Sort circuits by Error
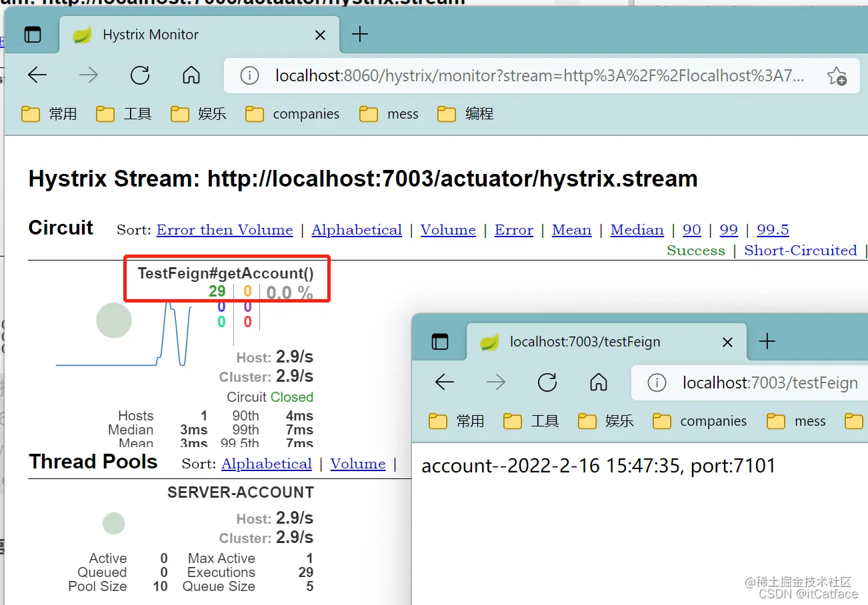Viewport: 868px width, 605px height. (x=514, y=230)
